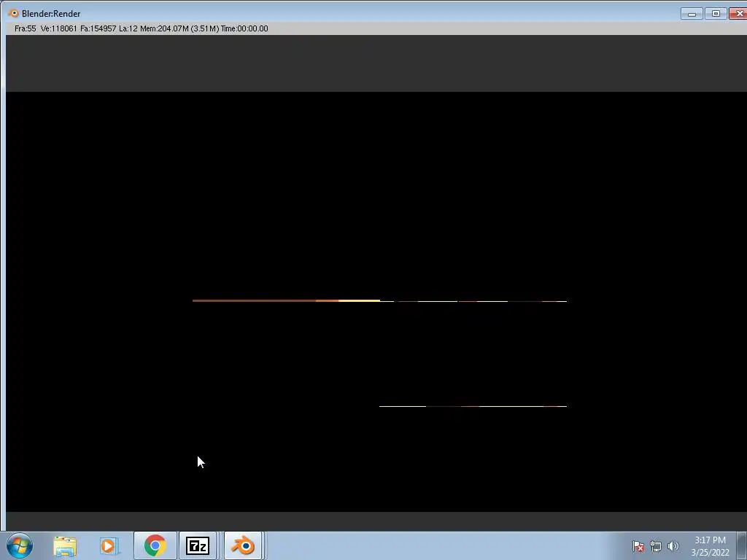Open Action Center flag in system tray
747x560 pixels.
click(638, 546)
